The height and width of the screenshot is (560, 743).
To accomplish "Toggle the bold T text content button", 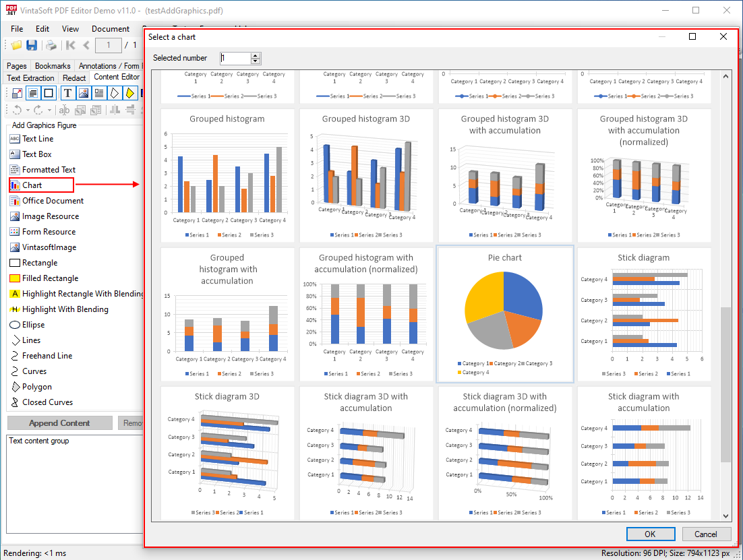I will [x=68, y=93].
